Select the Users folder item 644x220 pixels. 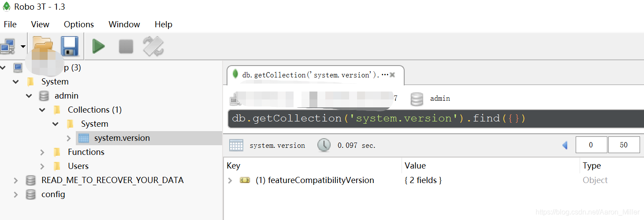click(78, 166)
